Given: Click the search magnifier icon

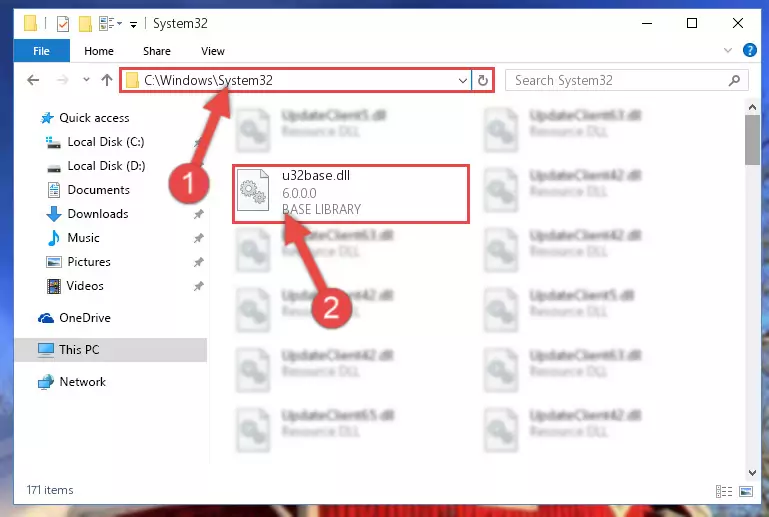Looking at the screenshot, I should point(734,80).
